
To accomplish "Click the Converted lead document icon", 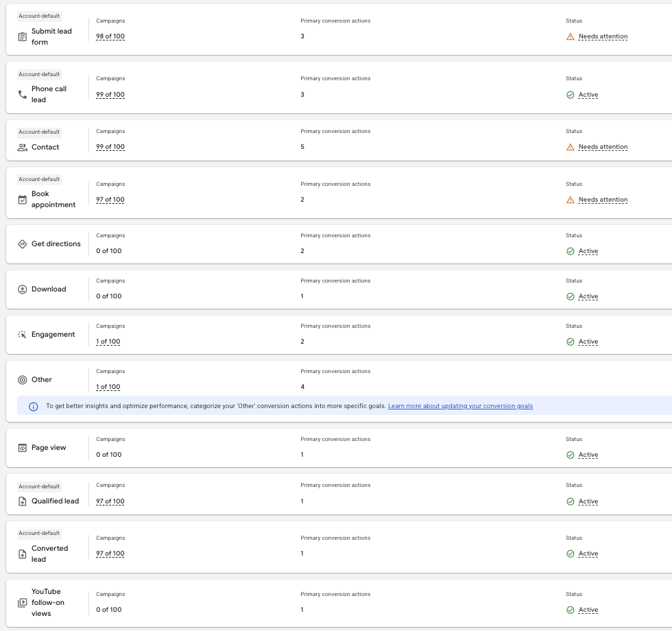I will (x=22, y=554).
